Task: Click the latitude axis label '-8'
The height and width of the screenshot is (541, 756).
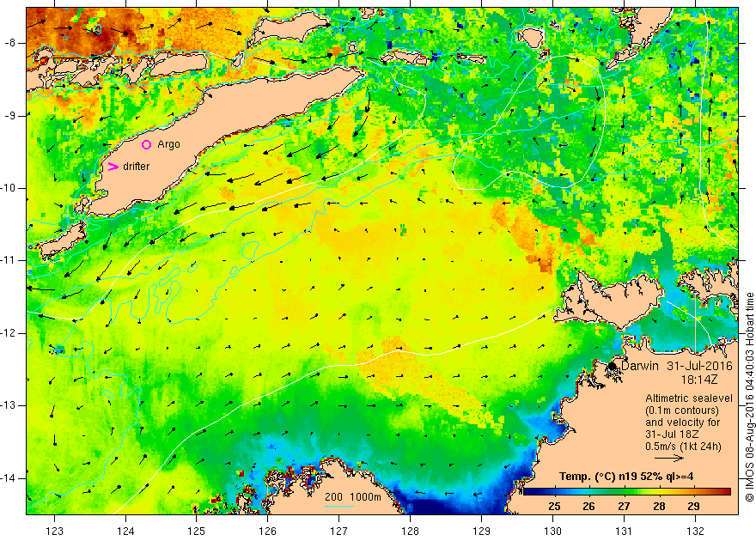Action: pyautogui.click(x=11, y=43)
